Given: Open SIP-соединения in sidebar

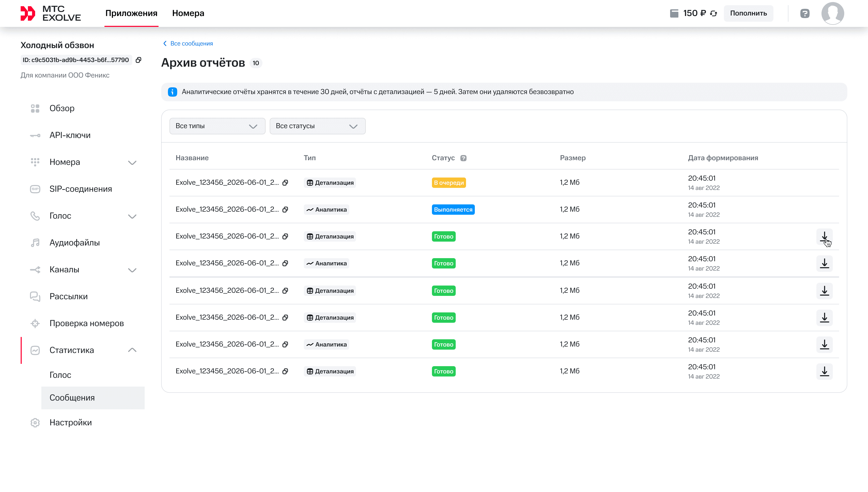Looking at the screenshot, I should 80,189.
